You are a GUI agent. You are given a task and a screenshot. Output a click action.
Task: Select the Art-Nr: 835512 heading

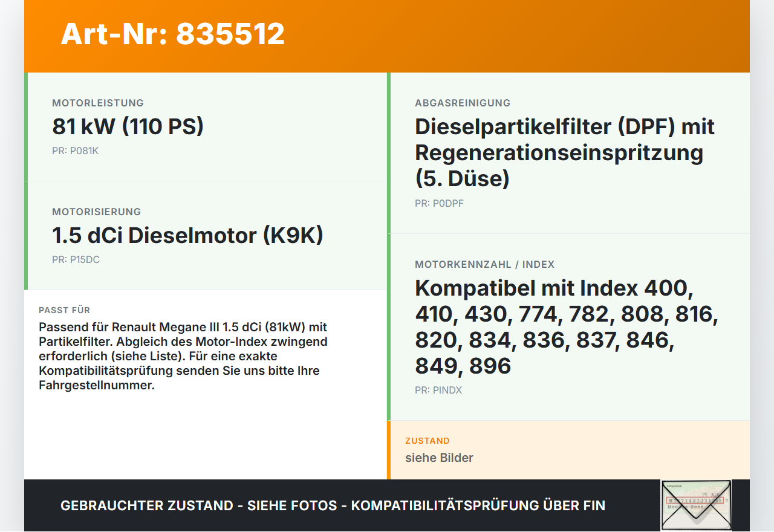172,34
